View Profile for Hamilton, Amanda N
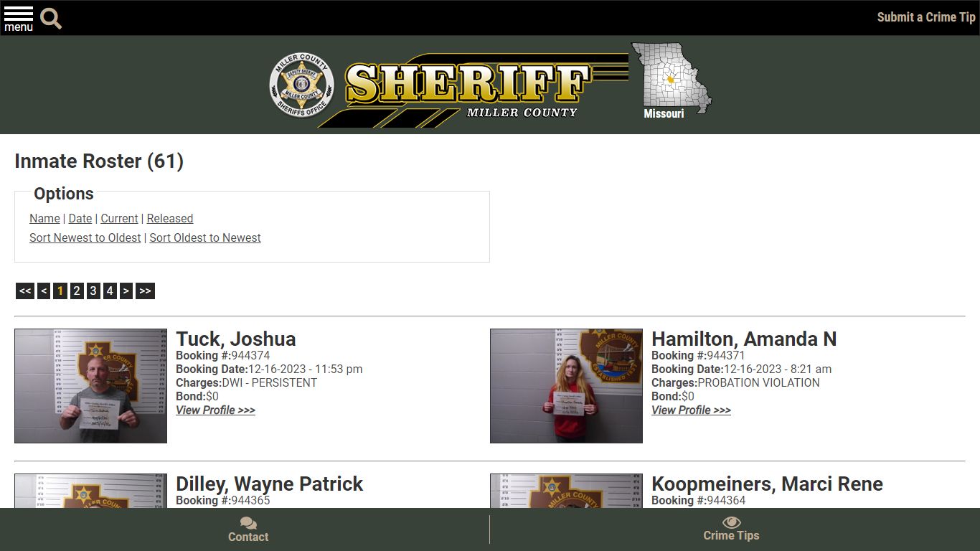Viewport: 980px width, 551px height. pos(691,410)
